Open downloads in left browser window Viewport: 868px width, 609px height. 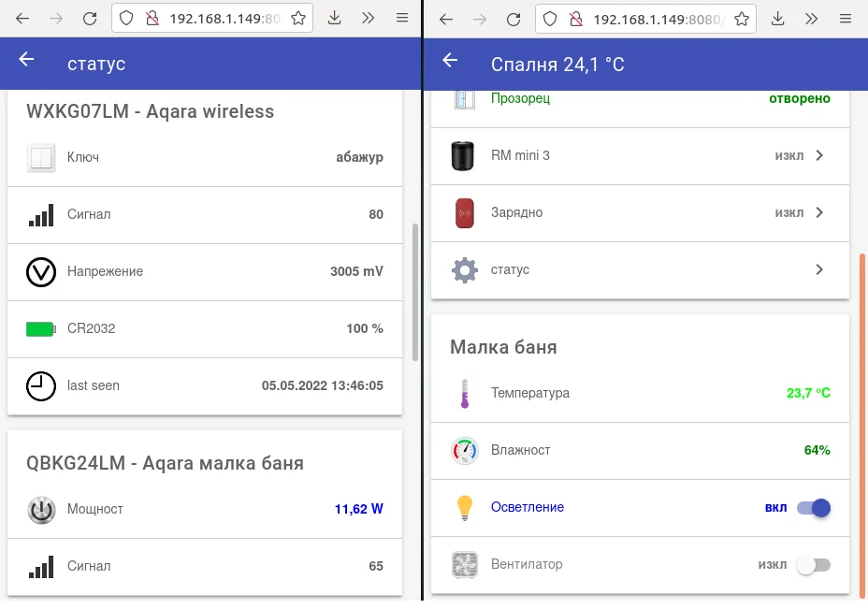(x=334, y=19)
